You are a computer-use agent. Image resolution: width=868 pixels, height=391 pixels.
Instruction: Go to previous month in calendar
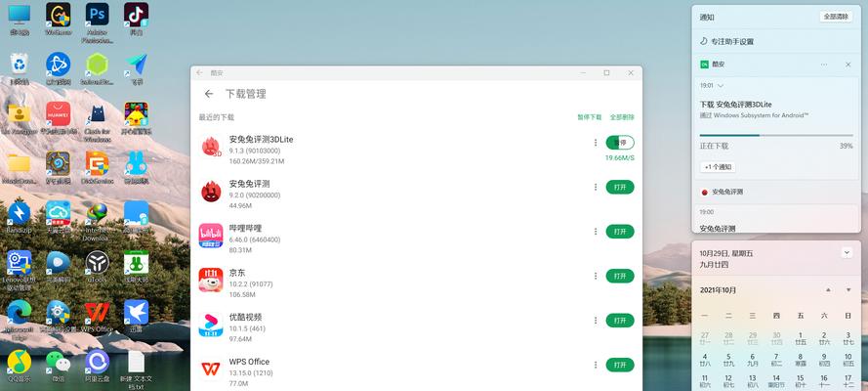[x=828, y=290]
